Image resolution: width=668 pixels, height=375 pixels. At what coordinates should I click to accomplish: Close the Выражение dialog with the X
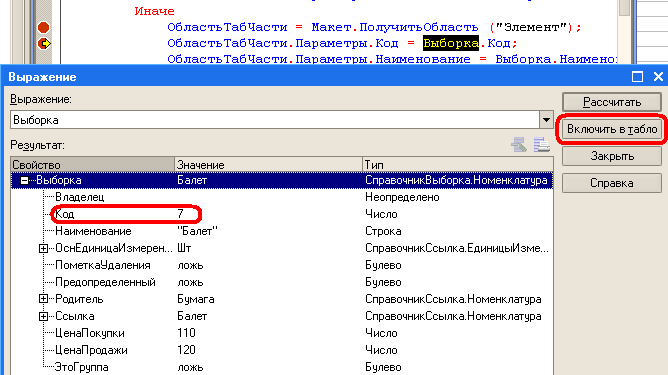[x=658, y=77]
